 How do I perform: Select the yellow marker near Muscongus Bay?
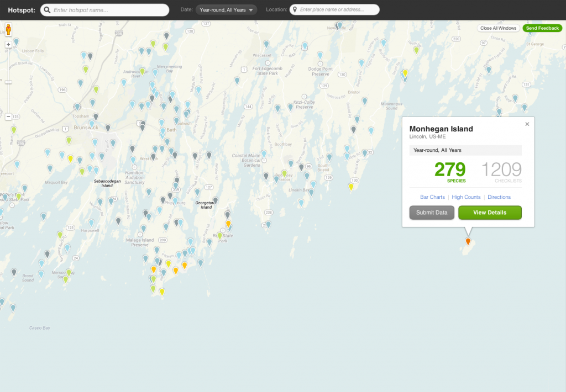(406, 72)
